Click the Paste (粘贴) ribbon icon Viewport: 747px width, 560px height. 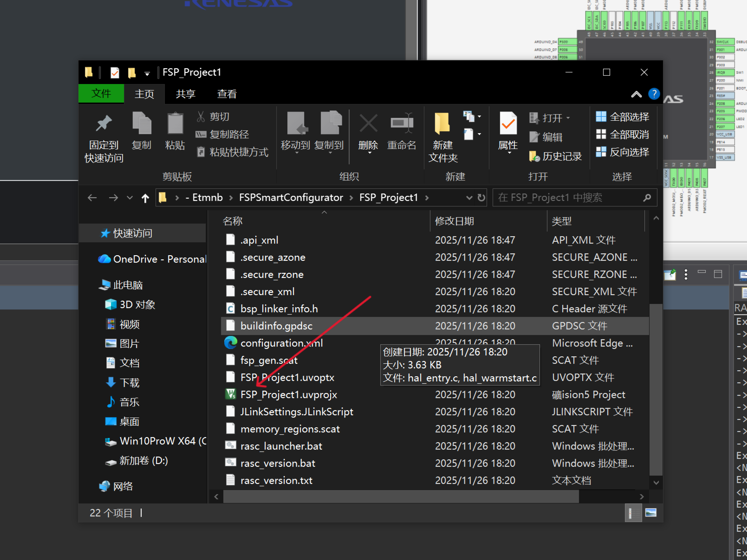(175, 123)
